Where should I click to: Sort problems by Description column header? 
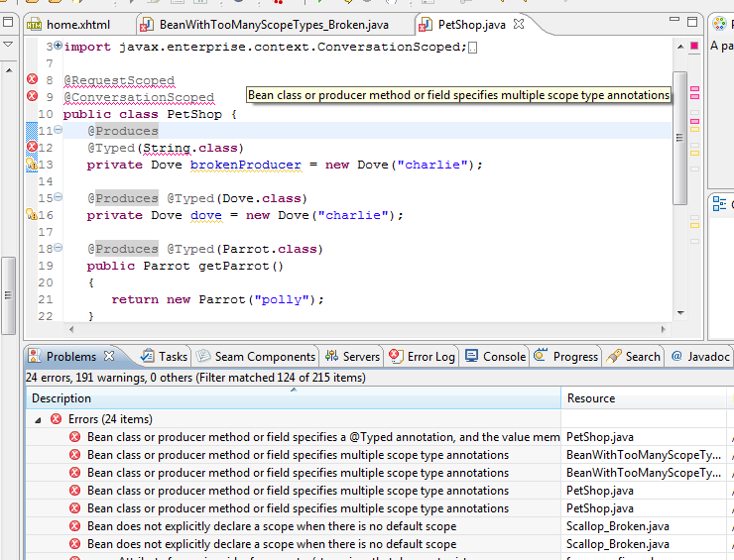pyautogui.click(x=294, y=398)
